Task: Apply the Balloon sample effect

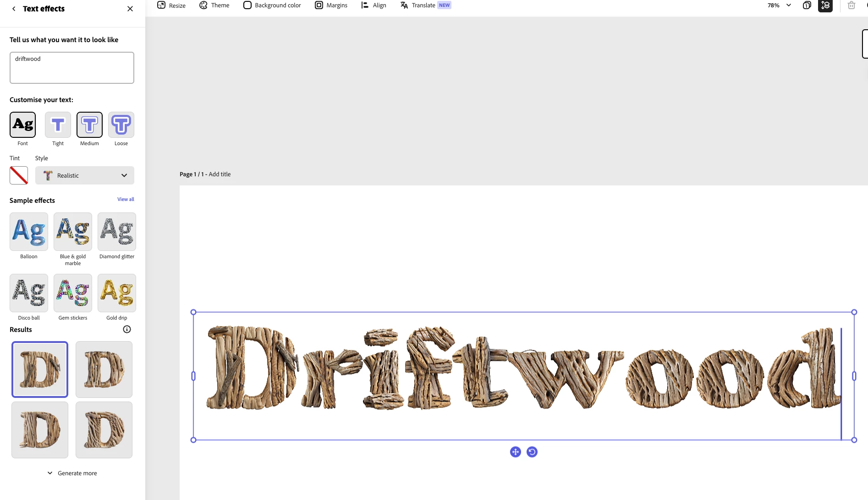Action: 29,232
